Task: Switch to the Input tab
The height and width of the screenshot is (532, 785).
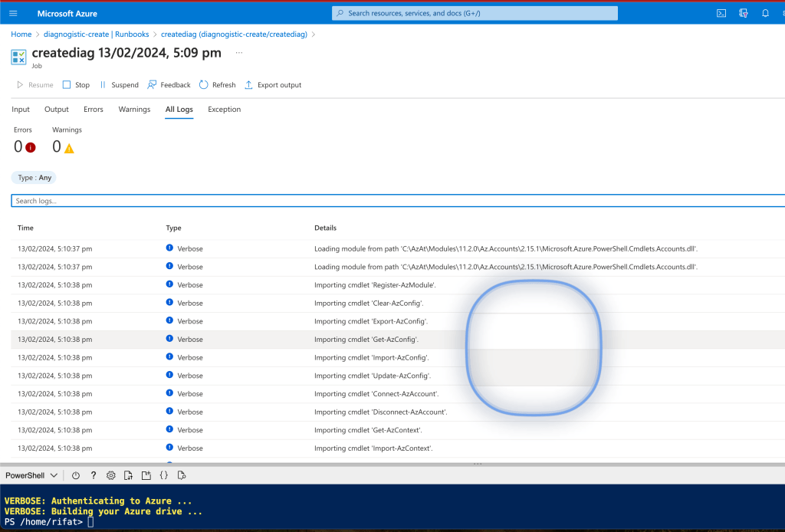Action: 21,109
